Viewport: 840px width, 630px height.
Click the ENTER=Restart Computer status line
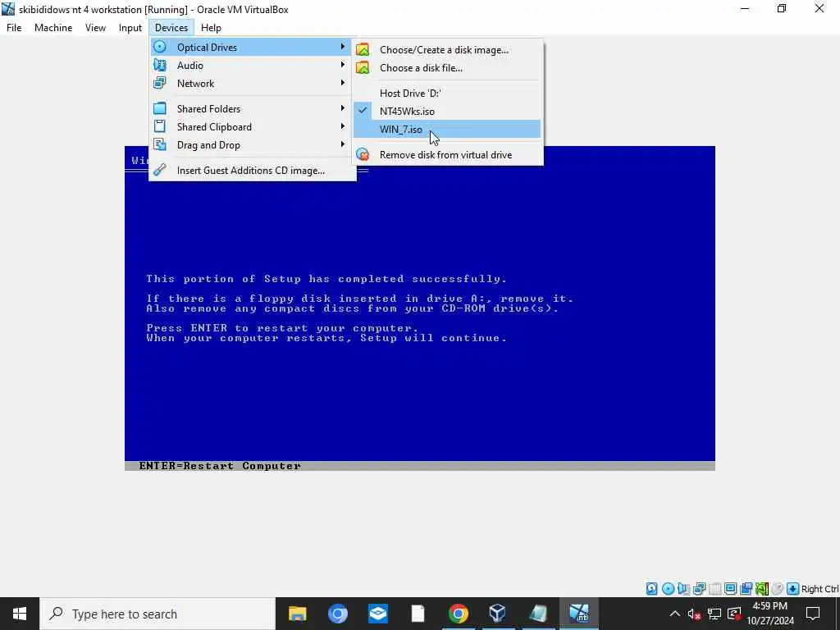[x=420, y=466]
